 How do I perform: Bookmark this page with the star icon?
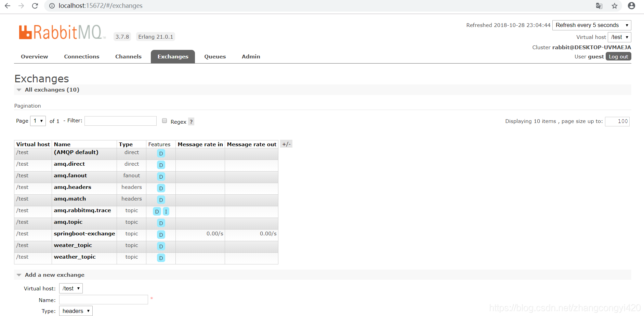pos(615,6)
